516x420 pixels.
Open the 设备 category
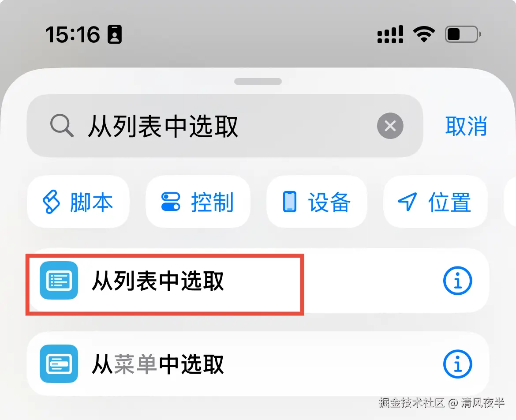pos(317,202)
